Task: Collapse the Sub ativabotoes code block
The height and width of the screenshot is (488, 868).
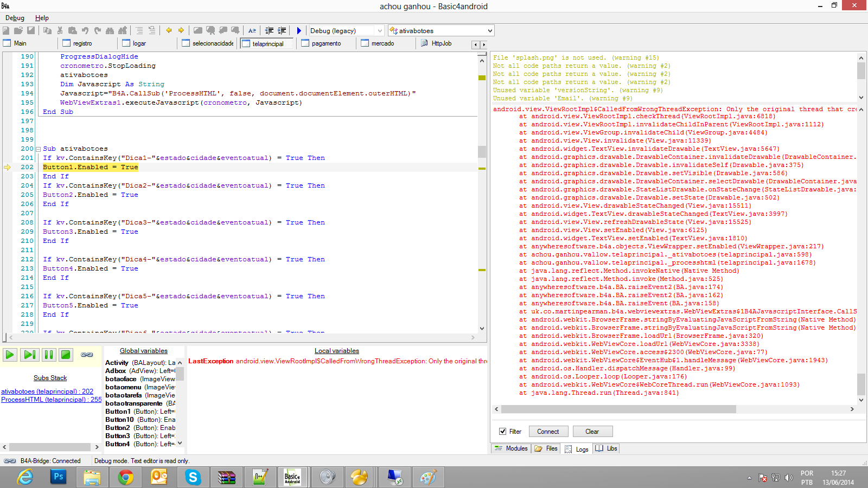Action: pyautogui.click(x=39, y=149)
